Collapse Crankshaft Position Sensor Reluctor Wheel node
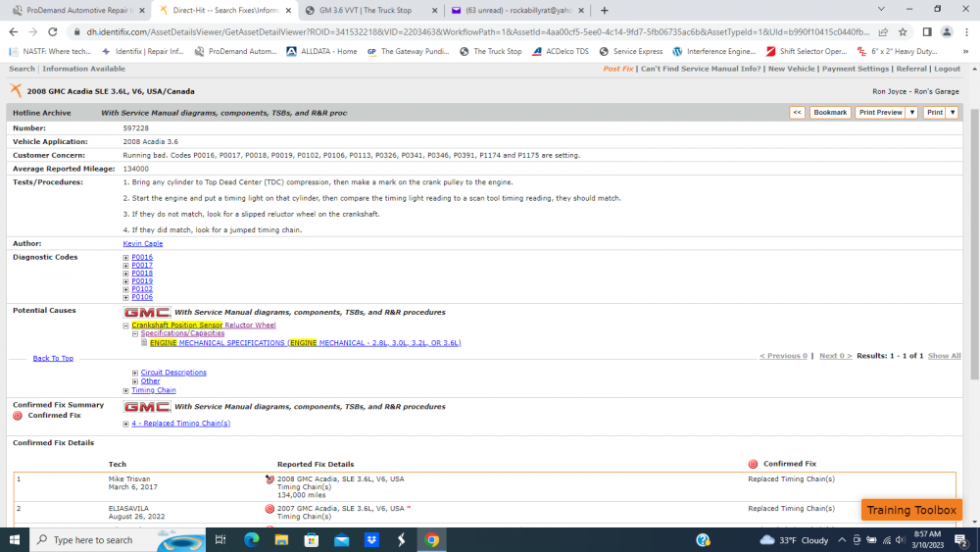980x552 pixels. point(125,326)
